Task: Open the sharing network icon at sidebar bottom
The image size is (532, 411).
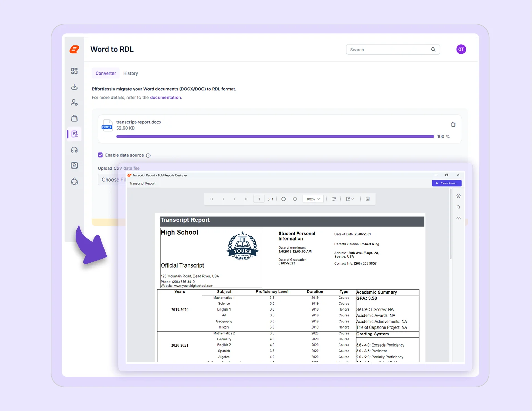Action: pyautogui.click(x=74, y=181)
